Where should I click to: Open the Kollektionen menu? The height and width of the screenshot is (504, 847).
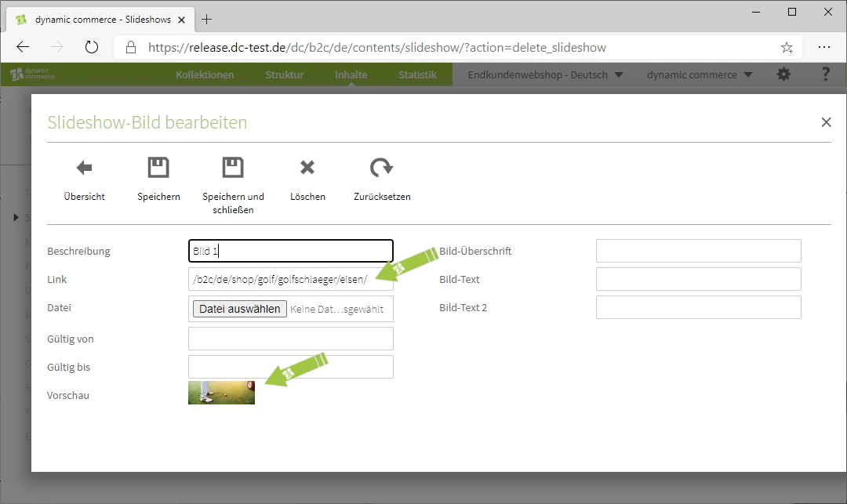(x=205, y=74)
